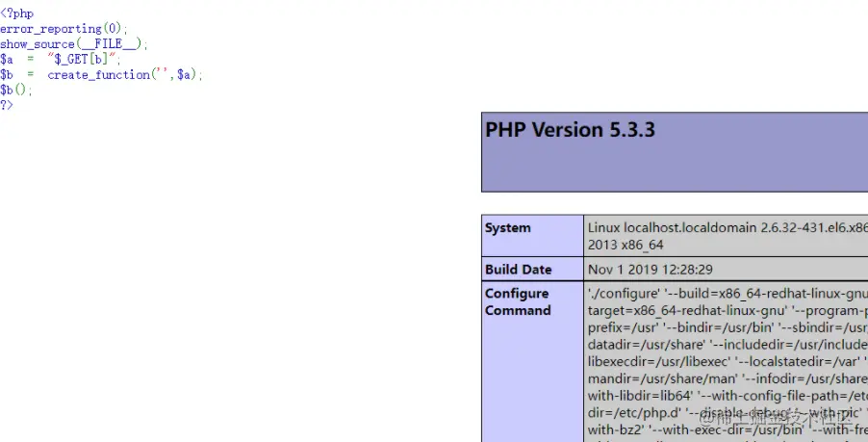Click the 'Linux localhost.localdomain' system value
The height and width of the screenshot is (442, 868).
pyautogui.click(x=728, y=227)
